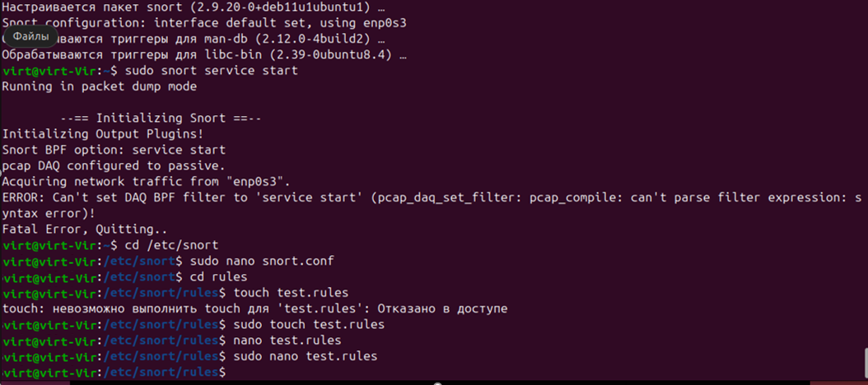Click the 'Отказано в доступе' error message
The image size is (868, 385).
441,308
